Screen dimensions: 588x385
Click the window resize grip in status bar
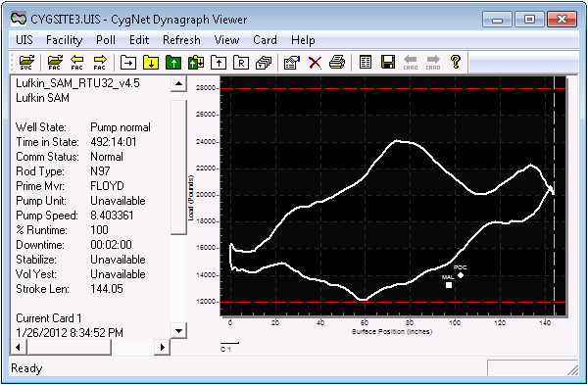(572, 370)
